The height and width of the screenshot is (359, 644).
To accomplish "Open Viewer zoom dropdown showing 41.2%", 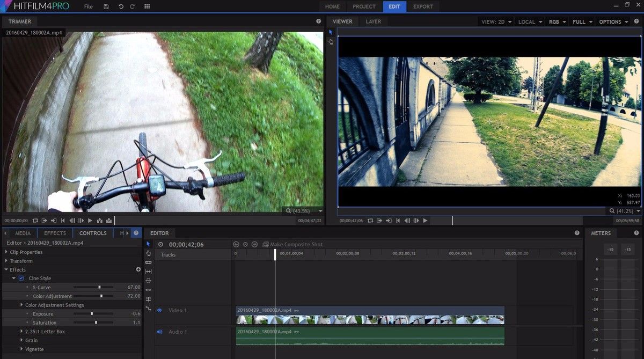I will [x=625, y=211].
